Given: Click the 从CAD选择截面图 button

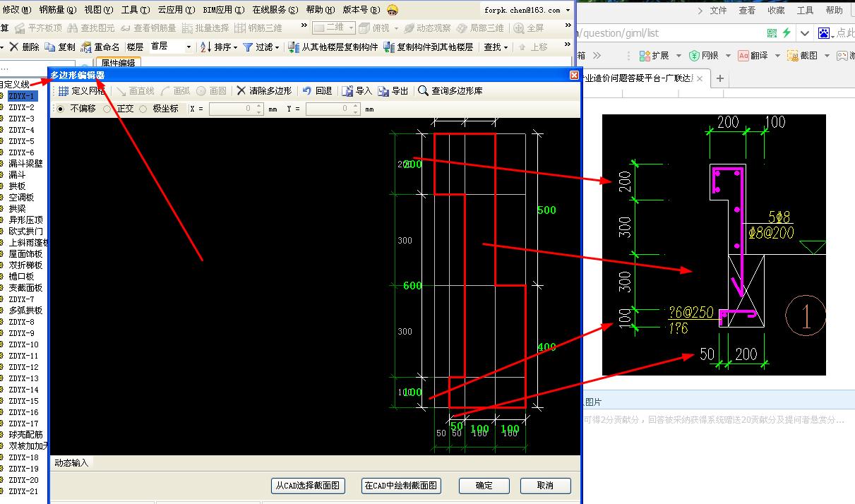Looking at the screenshot, I should pos(308,486).
